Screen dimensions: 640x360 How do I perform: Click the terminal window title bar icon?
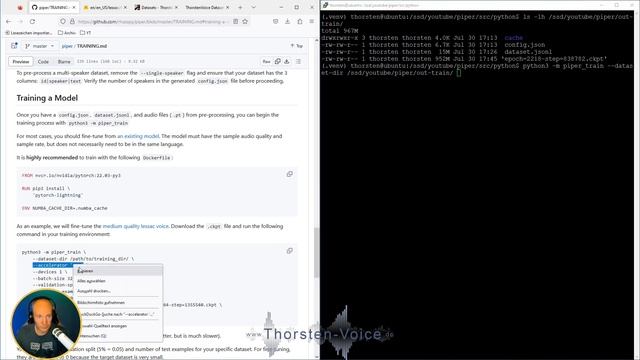325,5
